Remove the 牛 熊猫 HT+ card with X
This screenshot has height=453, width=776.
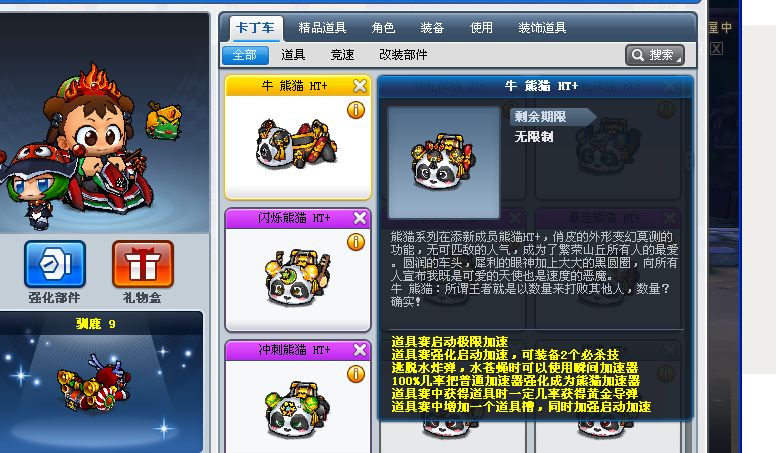pyautogui.click(x=360, y=86)
